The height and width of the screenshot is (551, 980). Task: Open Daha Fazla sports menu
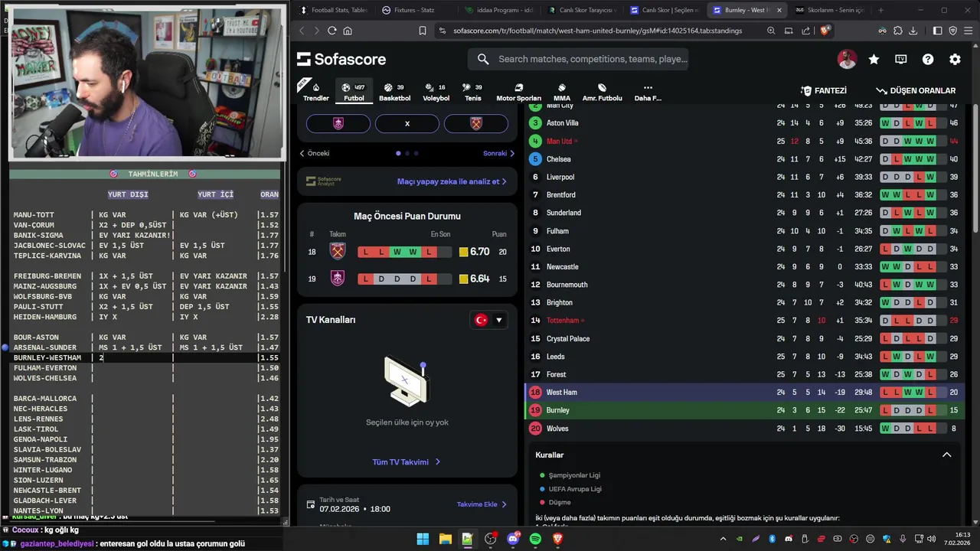pyautogui.click(x=648, y=92)
